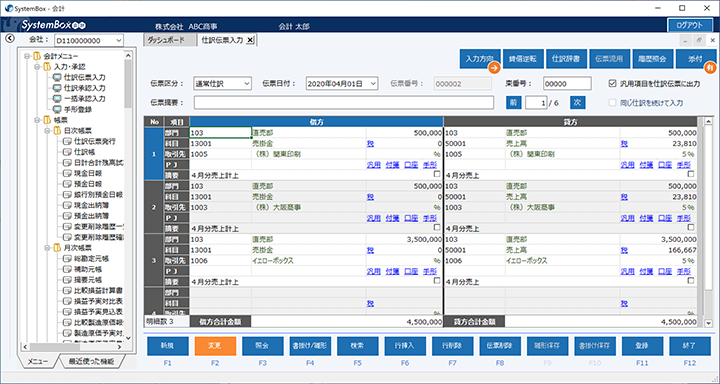The width and height of the screenshot is (720, 384).
Task: Click the 履歴照会 button
Action: click(652, 59)
